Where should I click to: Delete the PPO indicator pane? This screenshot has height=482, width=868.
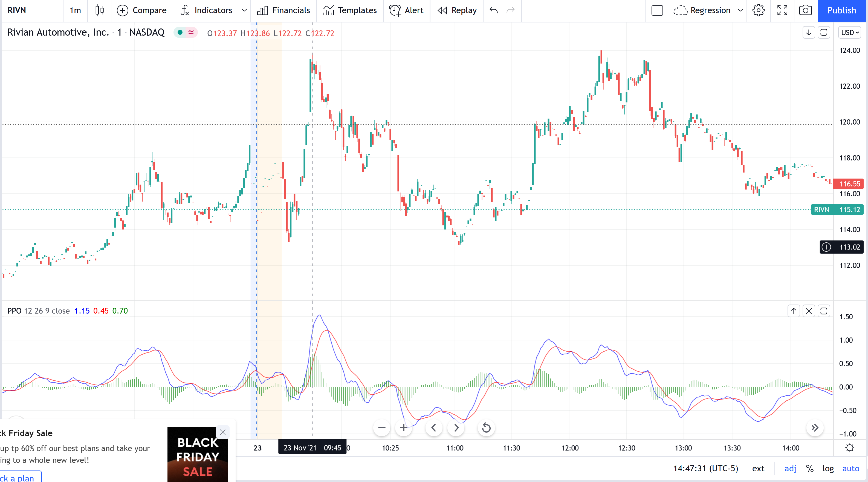(x=809, y=311)
